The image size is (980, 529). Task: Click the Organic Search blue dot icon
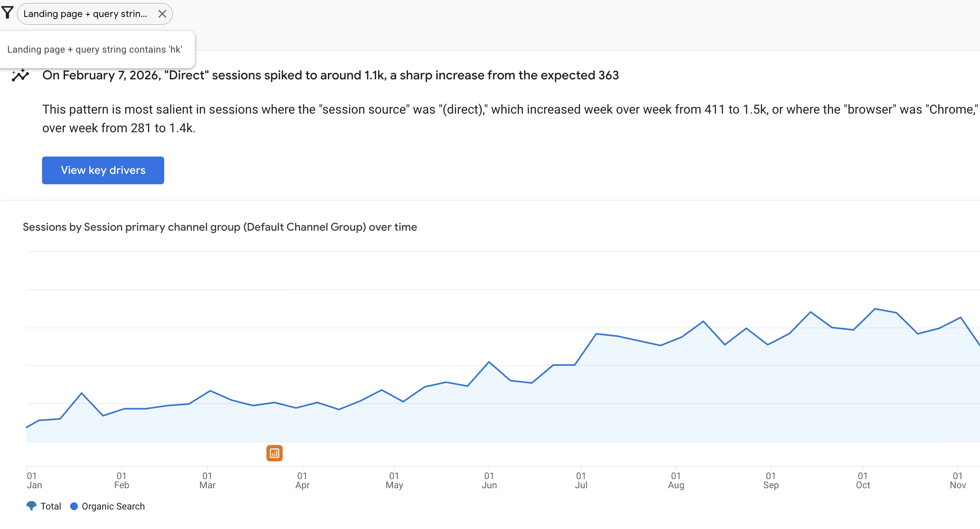point(73,506)
